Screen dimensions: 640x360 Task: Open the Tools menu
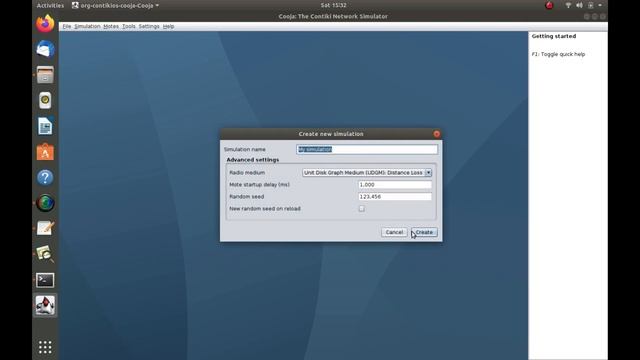(129, 26)
